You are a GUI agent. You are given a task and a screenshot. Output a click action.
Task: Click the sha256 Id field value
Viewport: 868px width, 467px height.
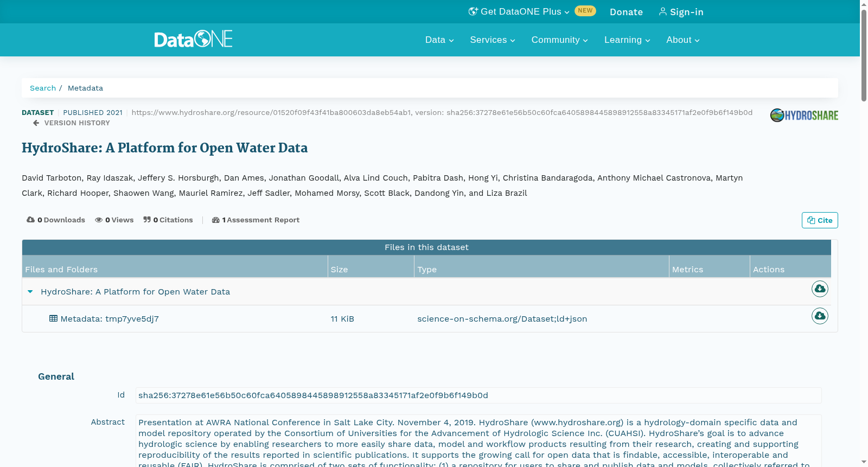coord(478,395)
